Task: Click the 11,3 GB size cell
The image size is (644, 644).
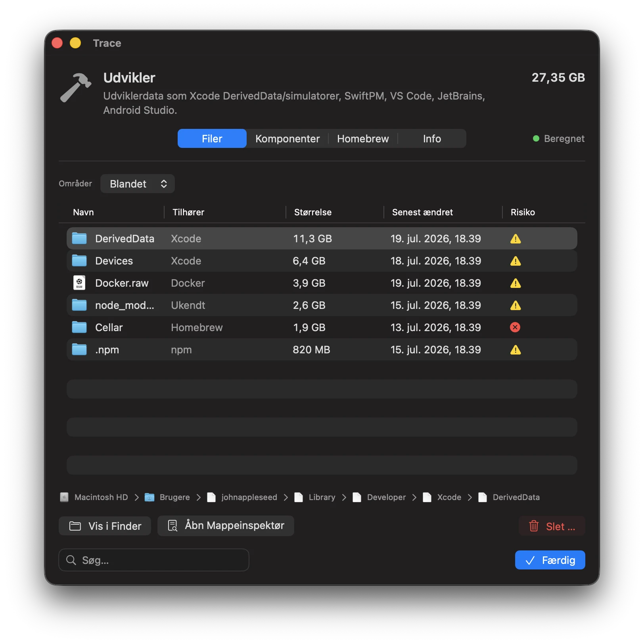Action: pos(312,239)
